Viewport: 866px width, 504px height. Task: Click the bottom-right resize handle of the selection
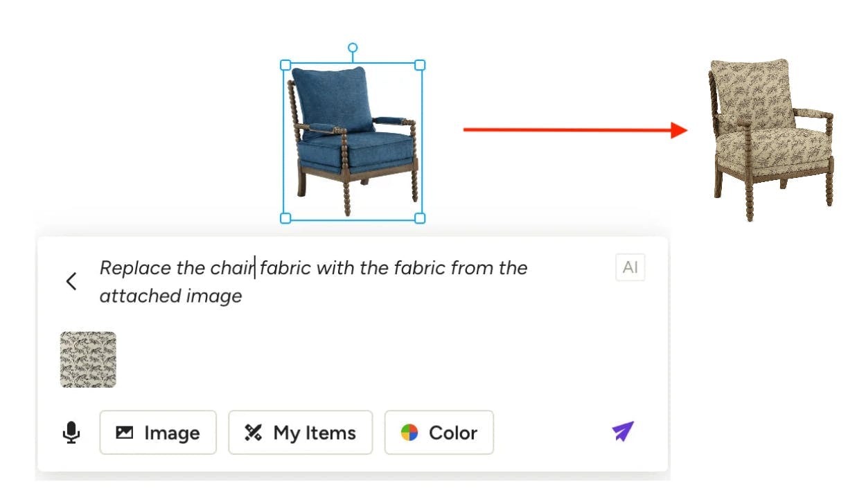point(419,218)
